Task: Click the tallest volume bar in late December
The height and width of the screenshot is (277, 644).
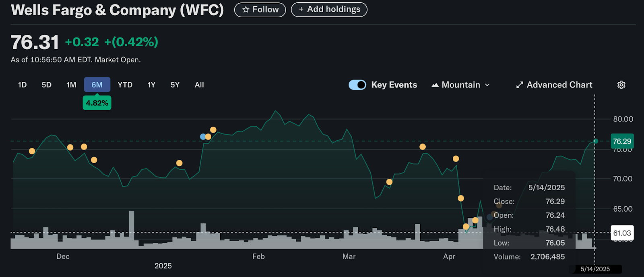Action: click(132, 229)
